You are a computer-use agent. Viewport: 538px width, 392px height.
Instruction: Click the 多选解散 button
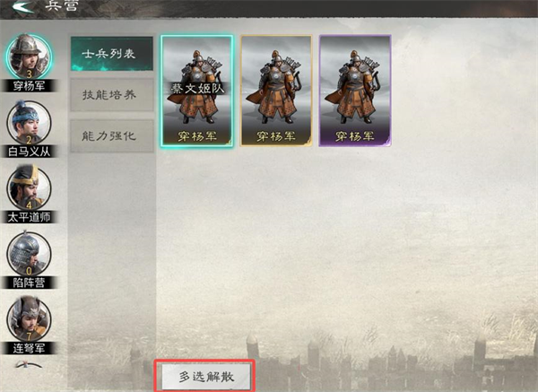206,377
